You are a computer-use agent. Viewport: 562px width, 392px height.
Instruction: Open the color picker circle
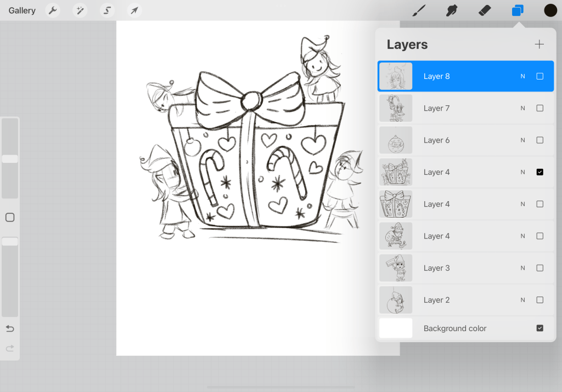pyautogui.click(x=550, y=10)
